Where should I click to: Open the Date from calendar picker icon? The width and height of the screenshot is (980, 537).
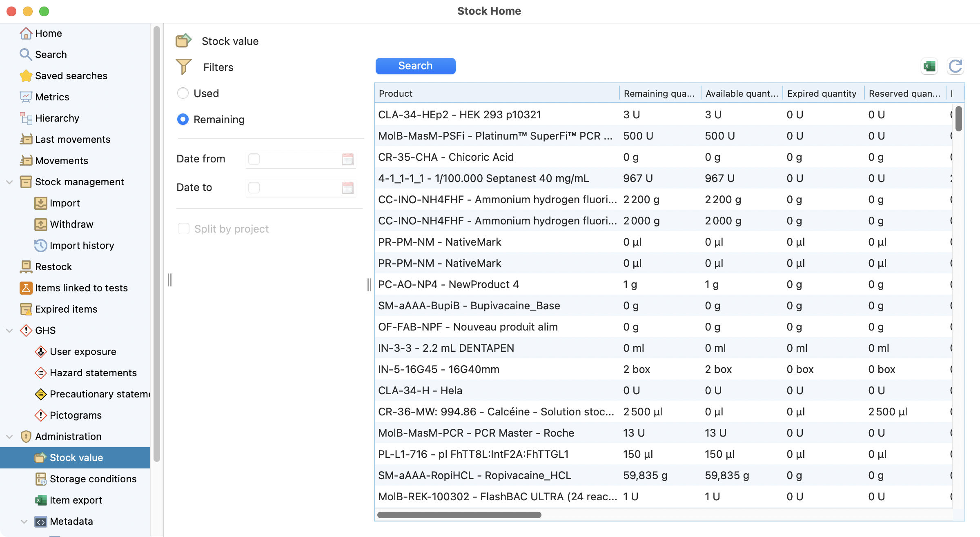pyautogui.click(x=347, y=159)
